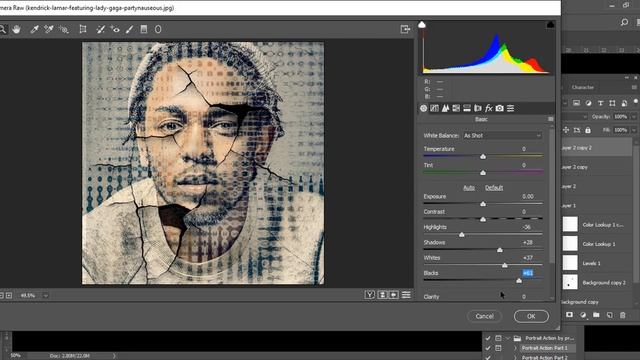Adjust the Temperature slider handle

click(483, 157)
